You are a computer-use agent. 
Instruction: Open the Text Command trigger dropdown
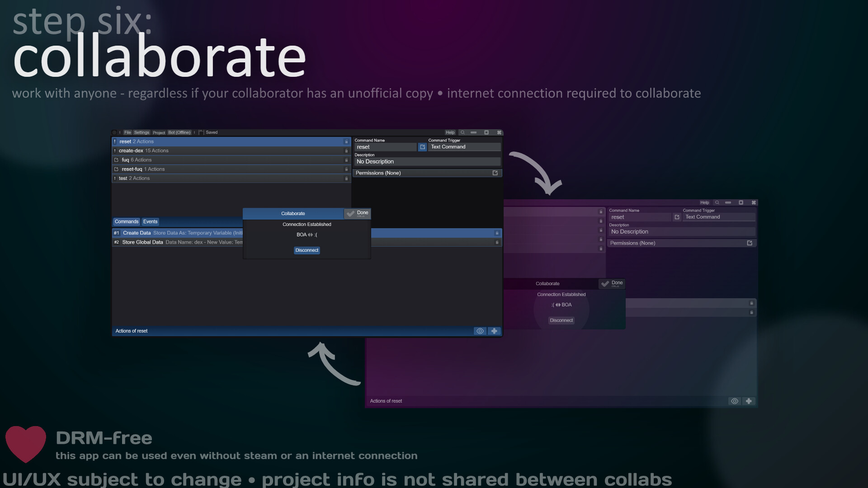(464, 147)
